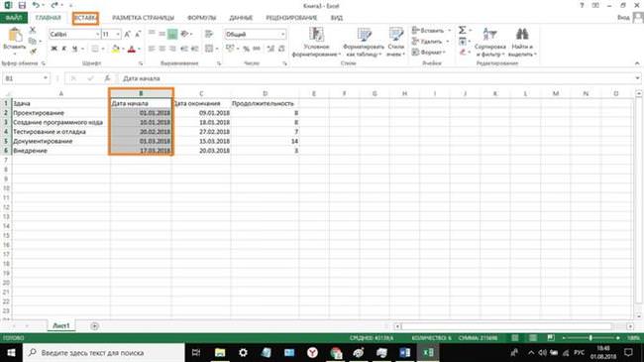The width and height of the screenshot is (644, 362).
Task: Open Conditional Formatting icon
Action: [316, 34]
